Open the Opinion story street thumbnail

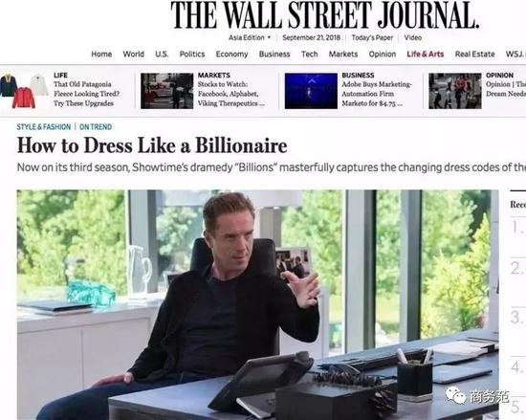(455, 91)
